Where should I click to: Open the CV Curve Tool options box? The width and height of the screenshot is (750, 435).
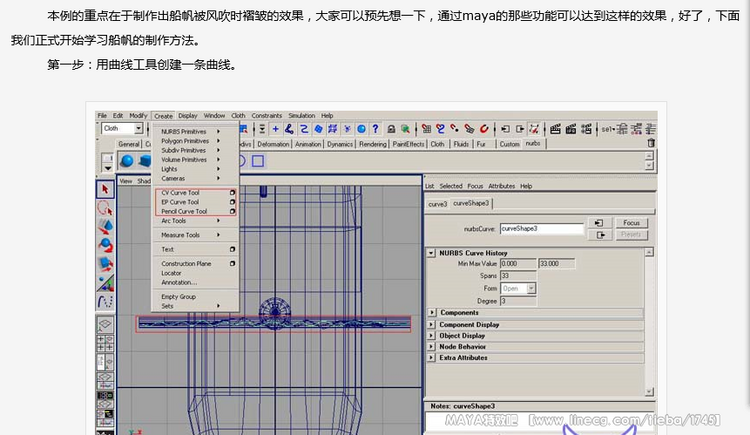point(232,193)
